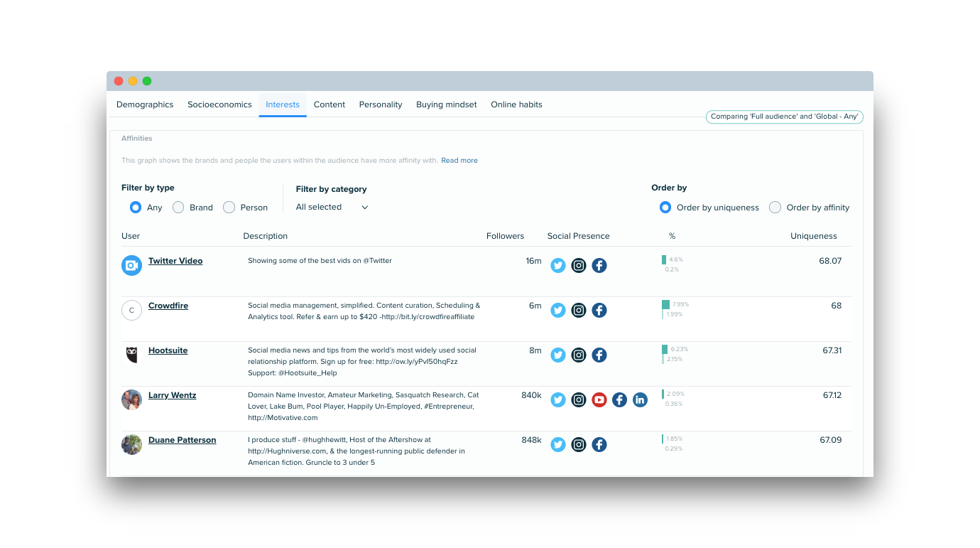Click the 16m followers value
980x548 pixels.
(x=534, y=261)
